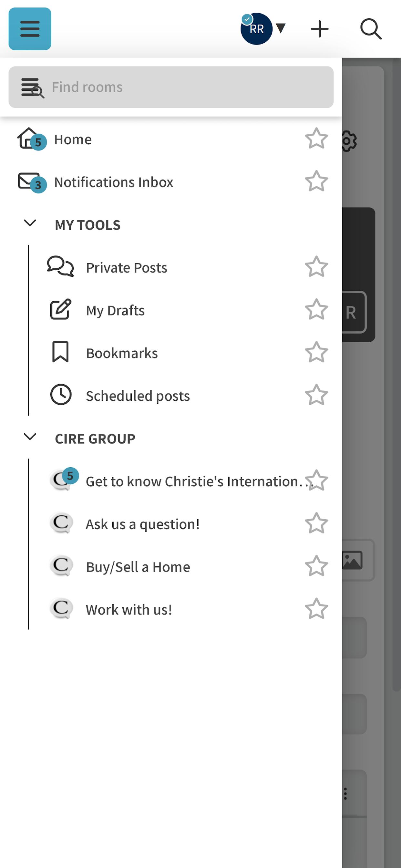Toggle favorite star for Private Posts

tap(316, 267)
